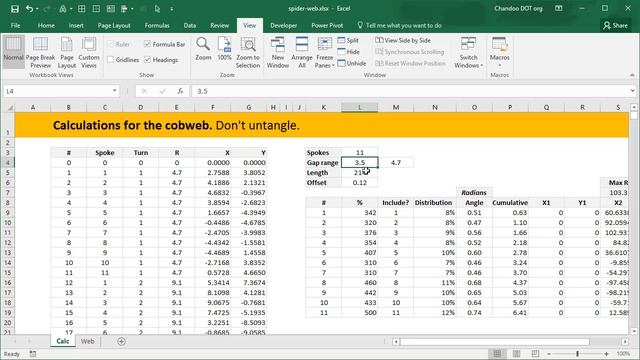Click the Save icon in the quick access toolbar
The width and height of the screenshot is (640, 360).
point(15,9)
